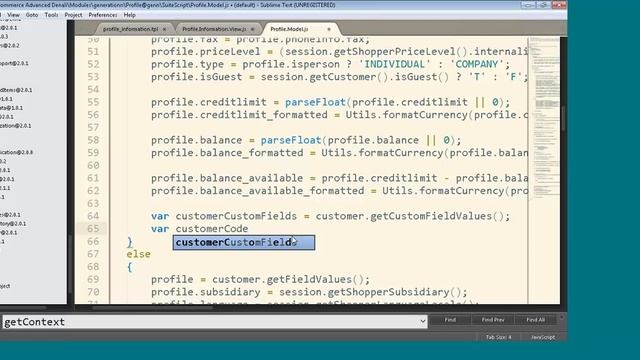Click 'getCustomFieldValues' on line 64
The image size is (640, 360).
point(431,216)
